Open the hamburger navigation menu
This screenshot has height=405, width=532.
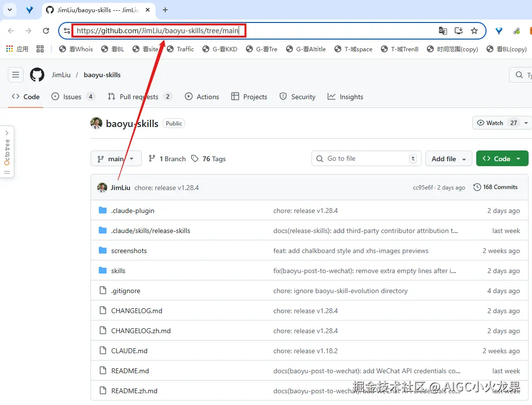[x=16, y=75]
